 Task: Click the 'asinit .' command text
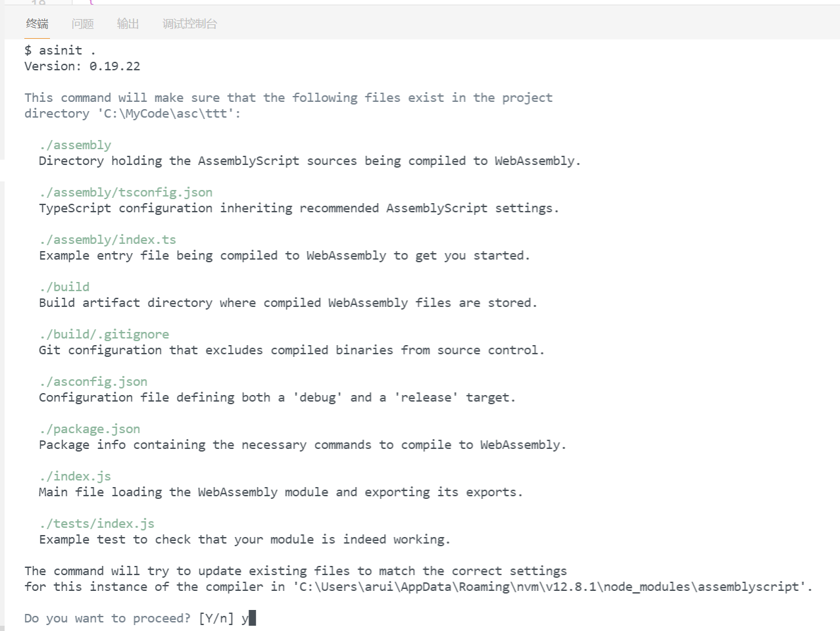tap(67, 51)
